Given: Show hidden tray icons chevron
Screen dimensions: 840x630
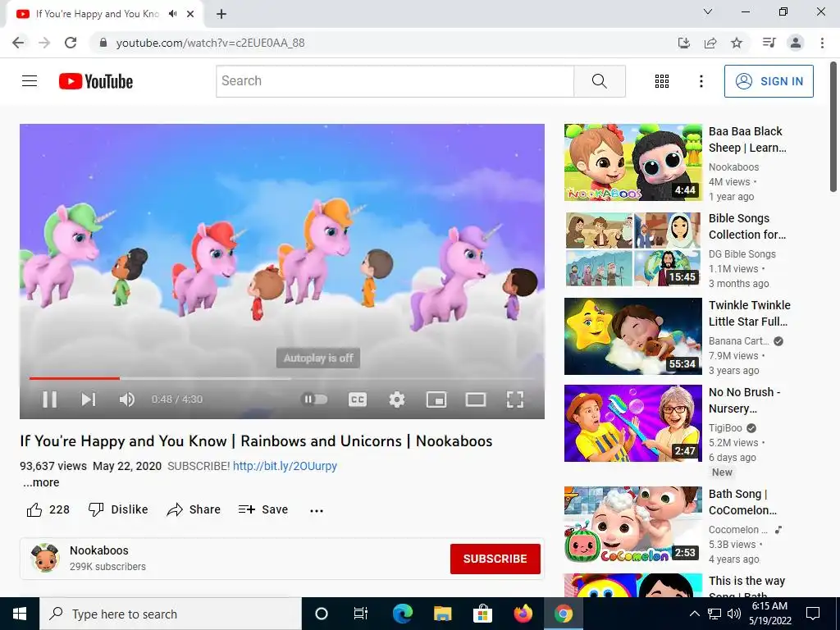Looking at the screenshot, I should (x=694, y=614).
